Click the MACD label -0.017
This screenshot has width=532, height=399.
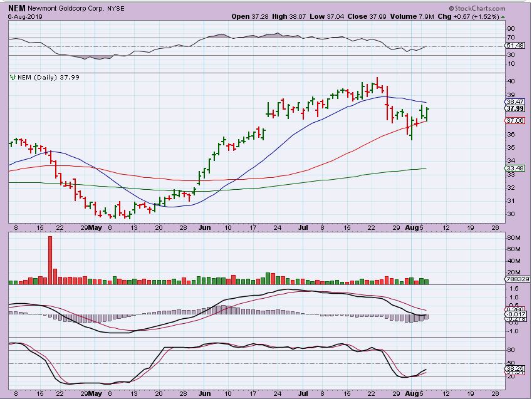pos(515,314)
